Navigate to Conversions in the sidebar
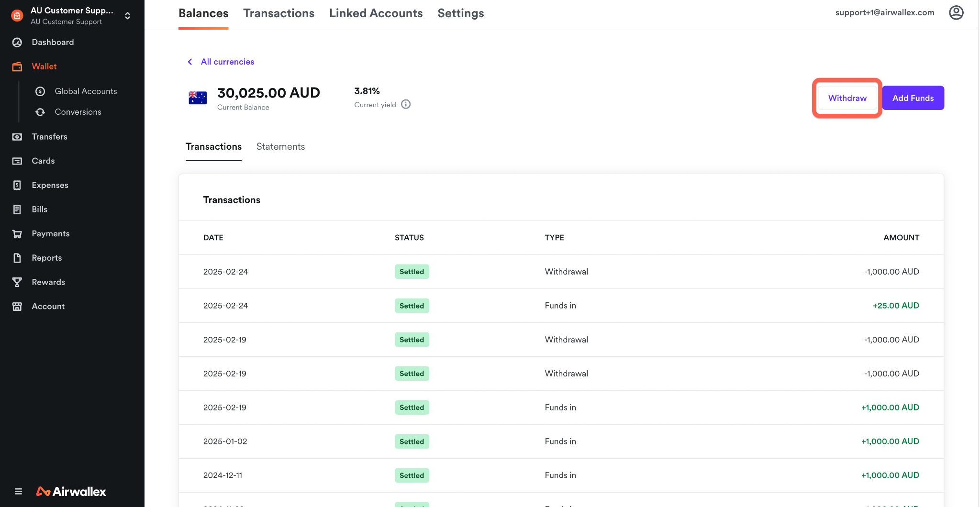980x507 pixels. (78, 112)
